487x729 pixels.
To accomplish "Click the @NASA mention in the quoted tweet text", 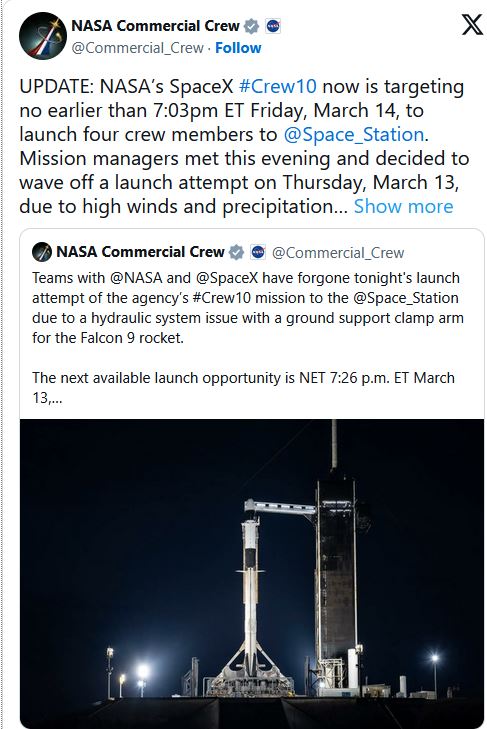I will click(x=136, y=278).
